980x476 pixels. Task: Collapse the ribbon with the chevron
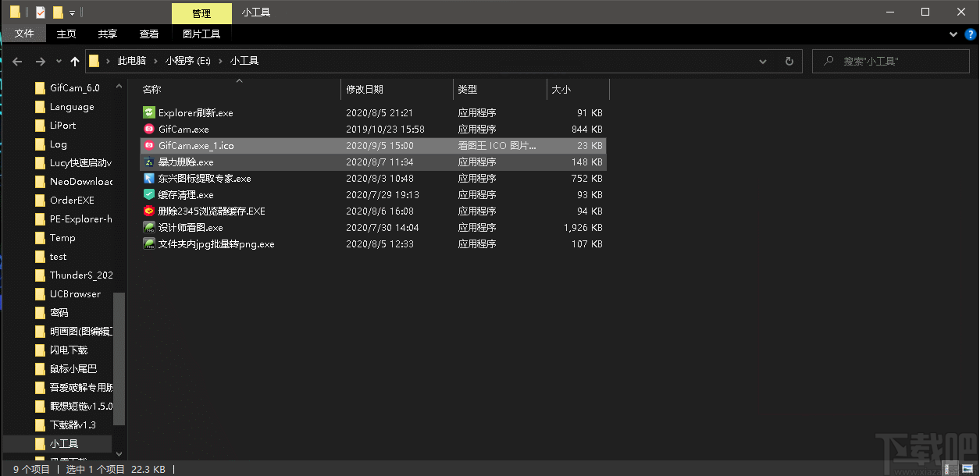coord(953,34)
